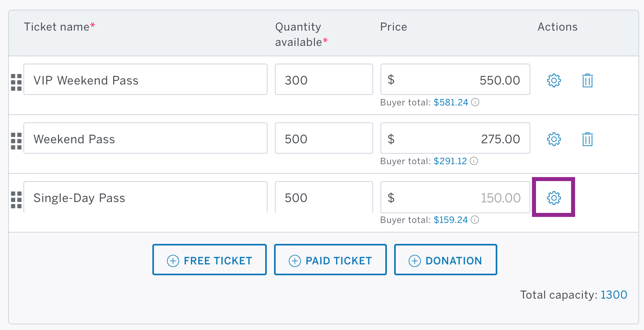The height and width of the screenshot is (330, 644).
Task: Show info for $581.24 buyer total
Action: (x=475, y=102)
